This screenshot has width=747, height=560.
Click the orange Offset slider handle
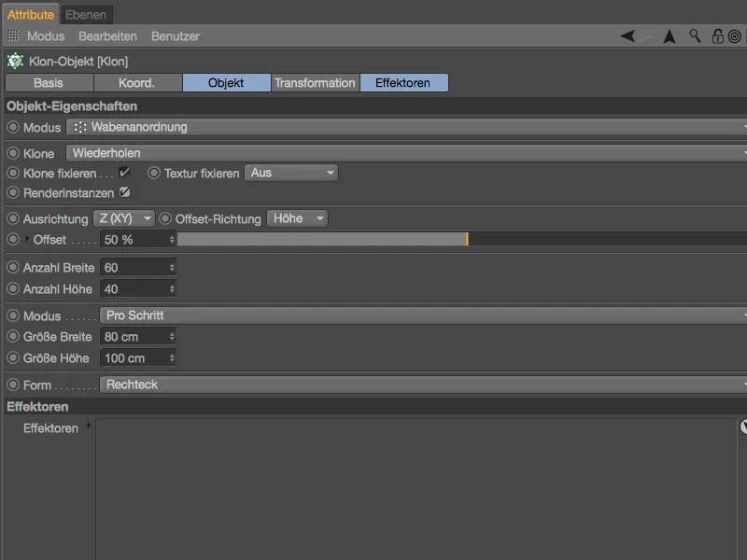click(x=468, y=239)
